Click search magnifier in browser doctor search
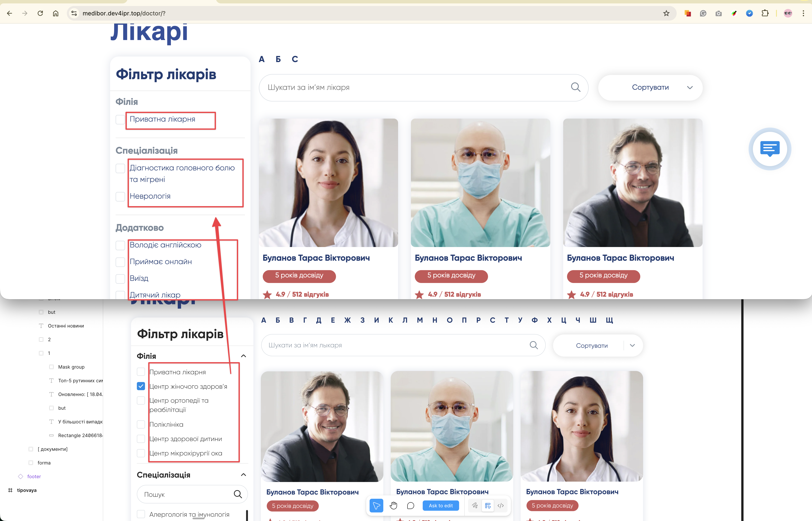 (575, 87)
